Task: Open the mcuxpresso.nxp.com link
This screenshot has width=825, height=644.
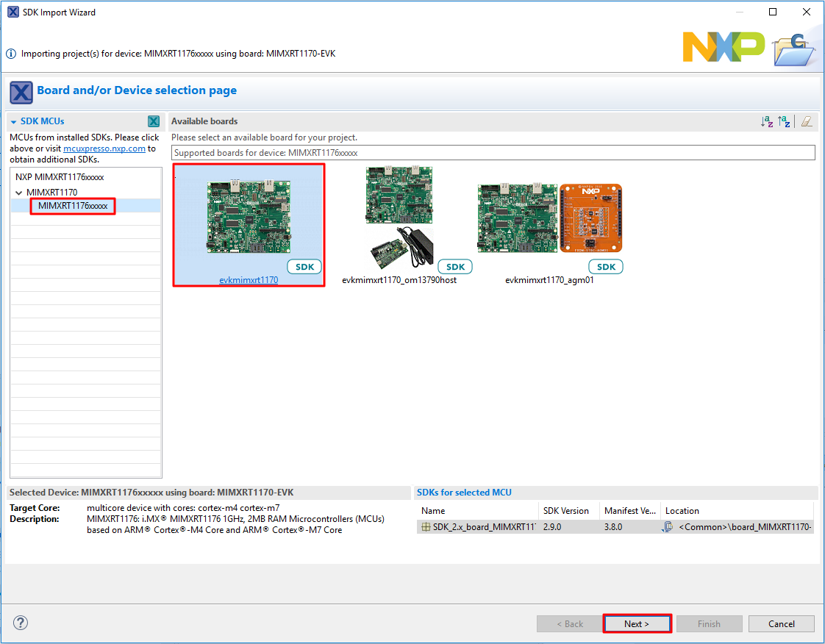Action: pyautogui.click(x=104, y=149)
